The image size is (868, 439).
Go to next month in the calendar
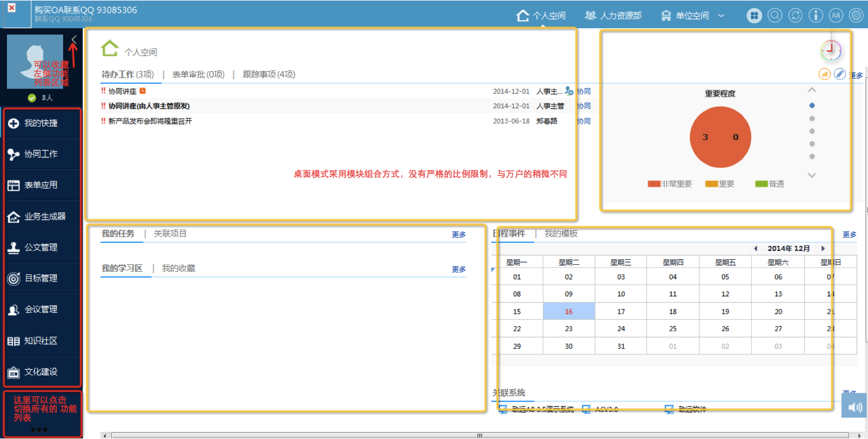tap(823, 249)
